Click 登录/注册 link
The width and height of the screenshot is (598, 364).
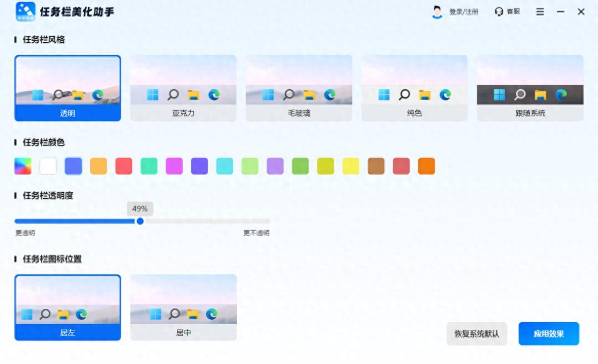(463, 12)
